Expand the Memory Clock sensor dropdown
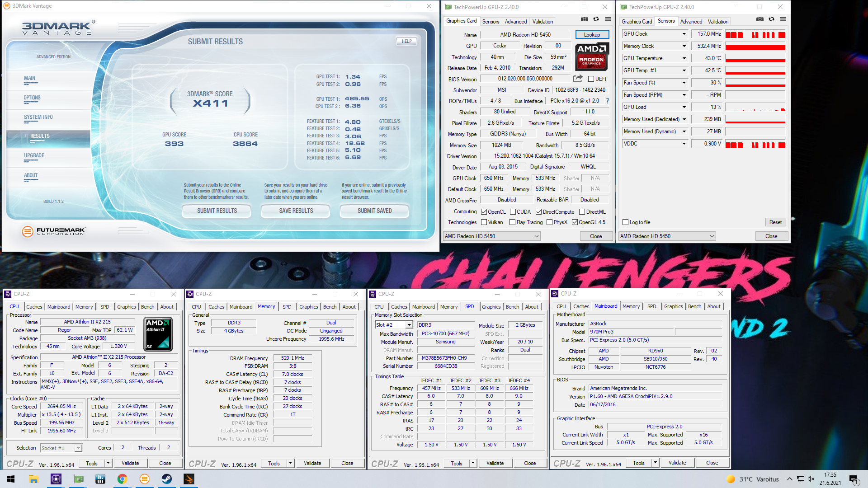The width and height of the screenshot is (868, 488). (x=684, y=46)
